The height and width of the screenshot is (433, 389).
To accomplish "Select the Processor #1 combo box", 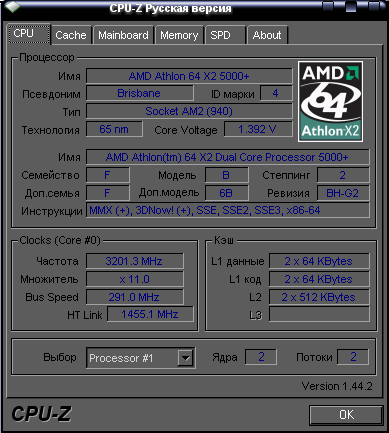I will (141, 358).
